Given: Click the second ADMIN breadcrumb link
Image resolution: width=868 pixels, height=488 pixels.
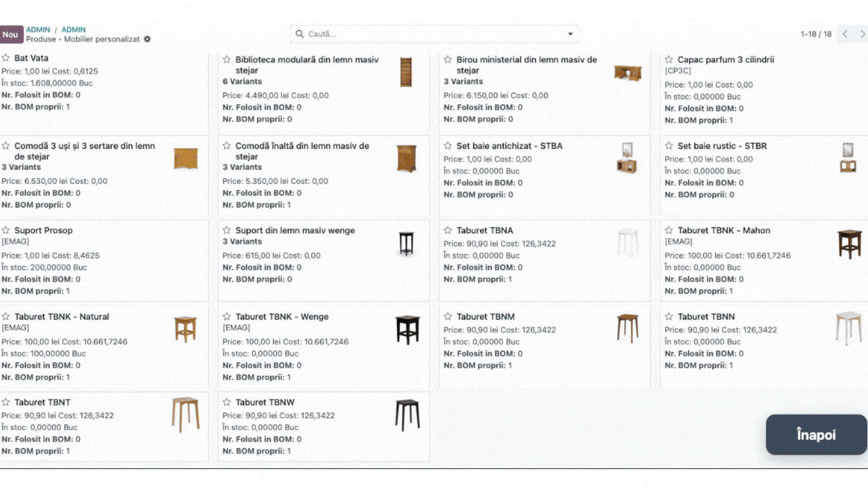Looking at the screenshot, I should (73, 30).
